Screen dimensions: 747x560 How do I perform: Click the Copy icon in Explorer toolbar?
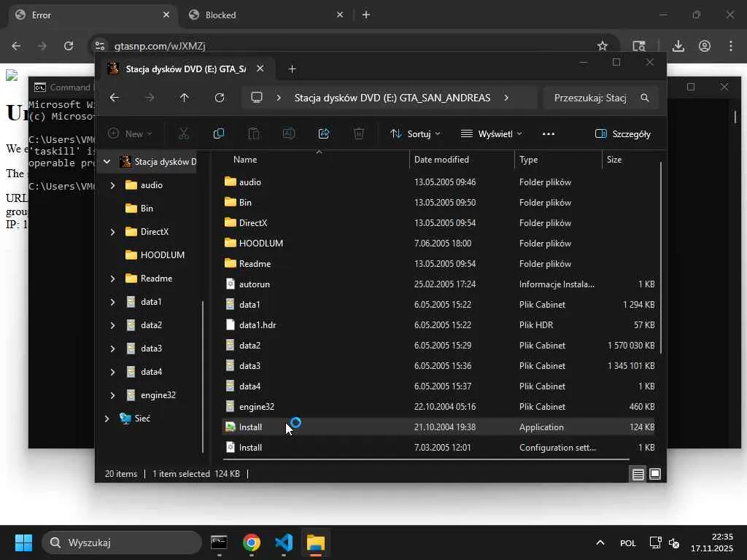pyautogui.click(x=218, y=133)
